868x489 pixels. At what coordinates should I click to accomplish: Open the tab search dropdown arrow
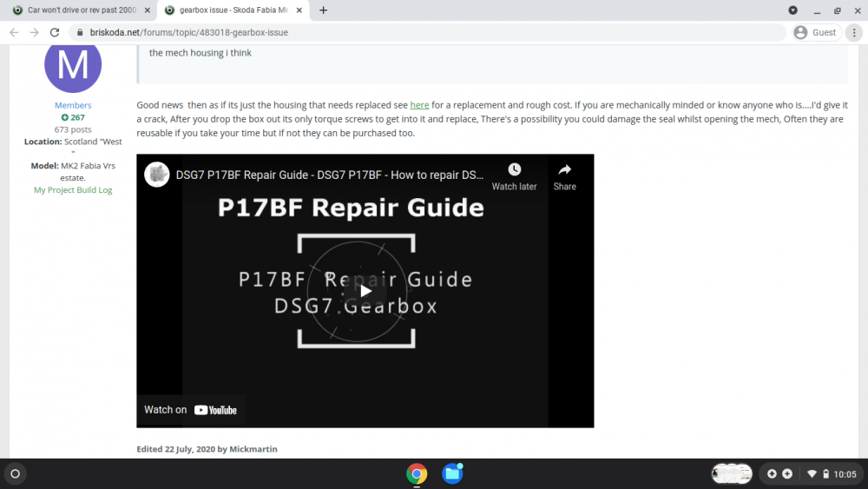[x=792, y=10]
